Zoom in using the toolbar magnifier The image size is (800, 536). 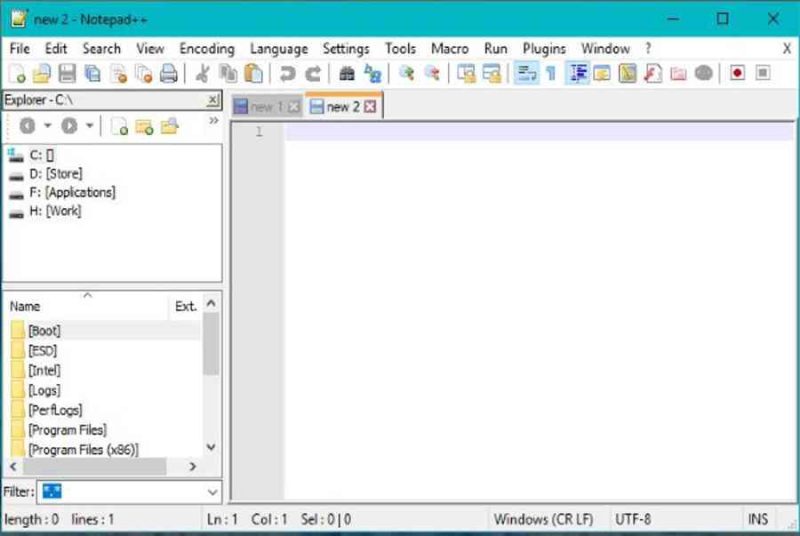coord(407,73)
